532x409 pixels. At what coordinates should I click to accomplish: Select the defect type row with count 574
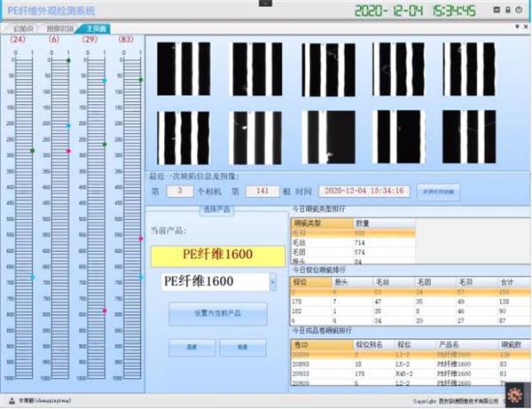[x=353, y=252]
